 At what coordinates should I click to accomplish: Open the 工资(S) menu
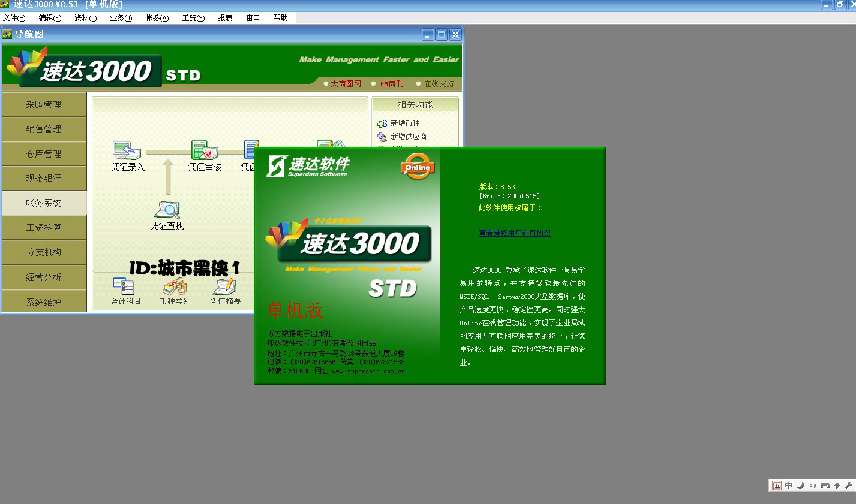194,18
